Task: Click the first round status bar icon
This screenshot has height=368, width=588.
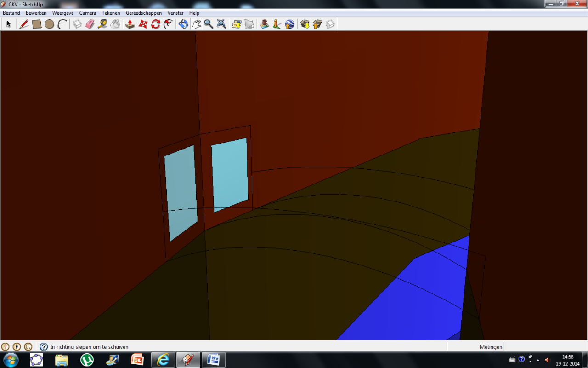Action: (x=6, y=347)
